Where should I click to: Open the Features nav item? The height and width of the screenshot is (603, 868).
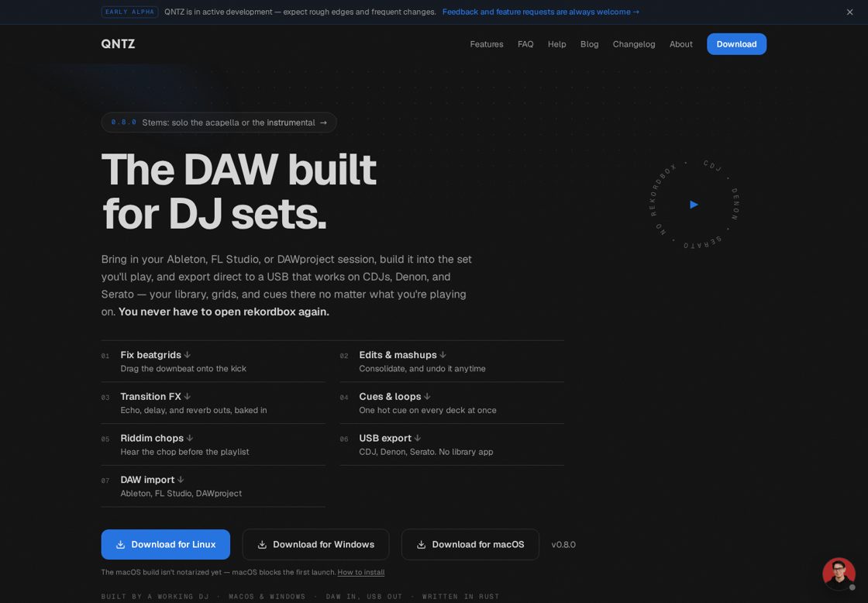pos(487,44)
